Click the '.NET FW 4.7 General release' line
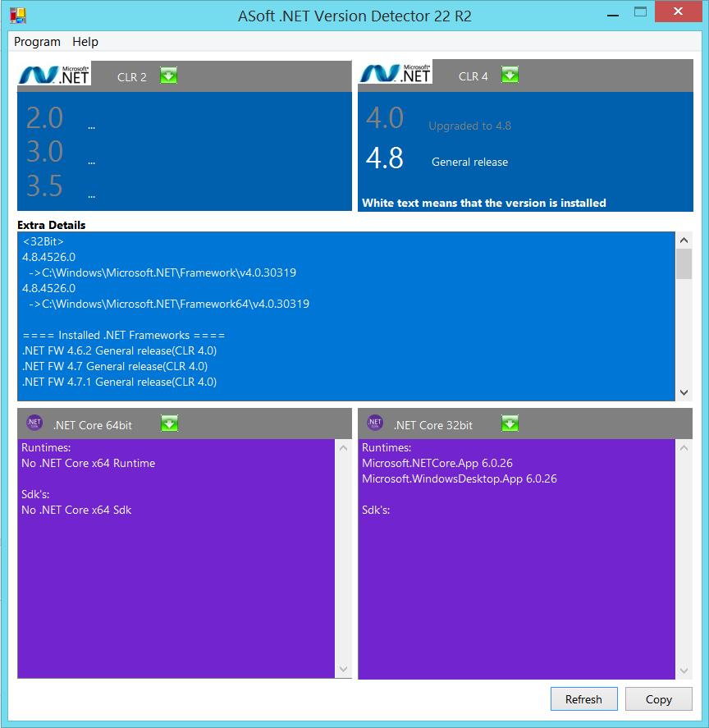 115,366
